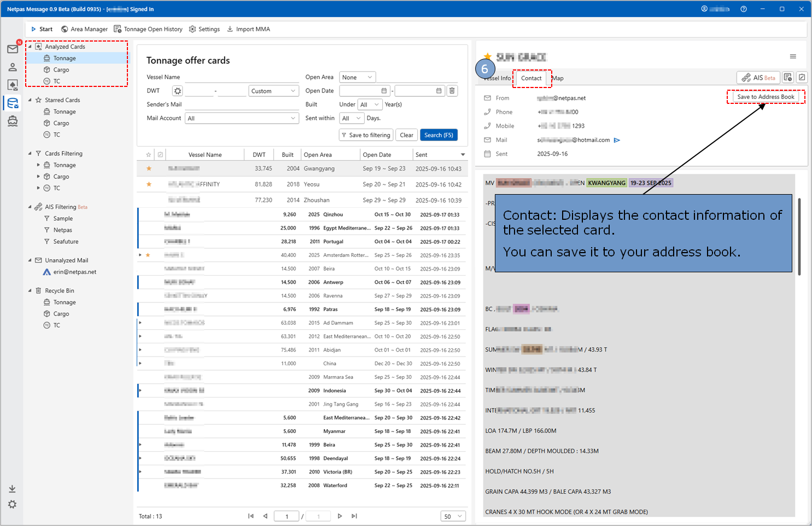The image size is (812, 526).
Task: Click the Vessel Name input field
Action: pos(241,77)
